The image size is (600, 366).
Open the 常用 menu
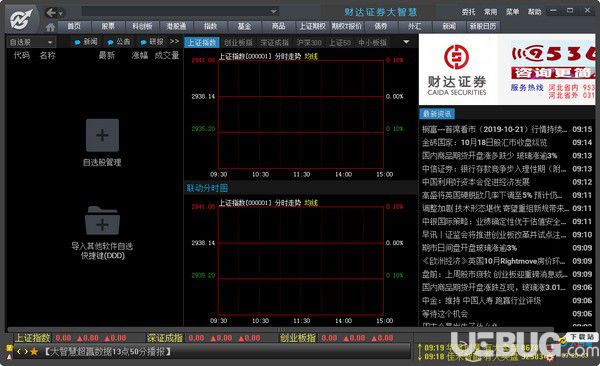tap(490, 12)
